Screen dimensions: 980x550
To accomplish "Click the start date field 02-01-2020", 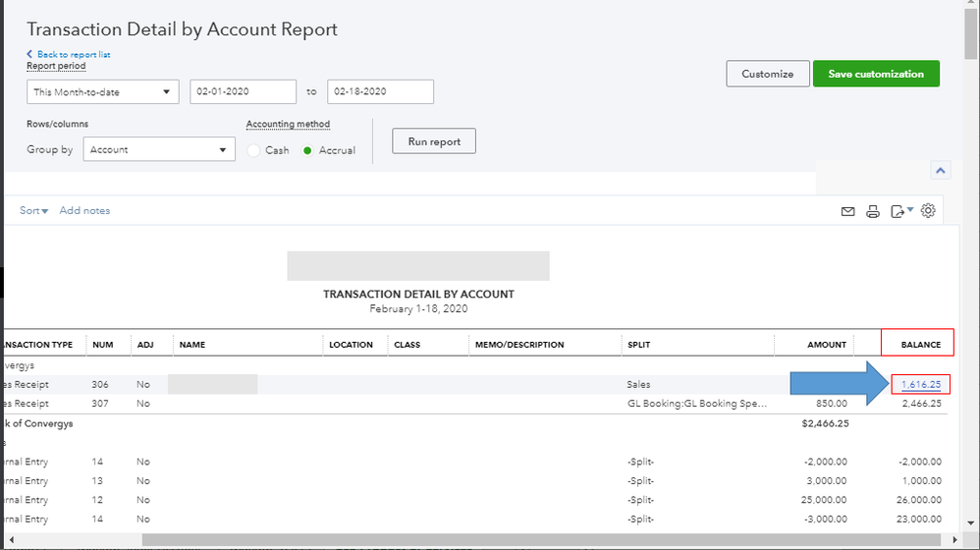I will (243, 92).
